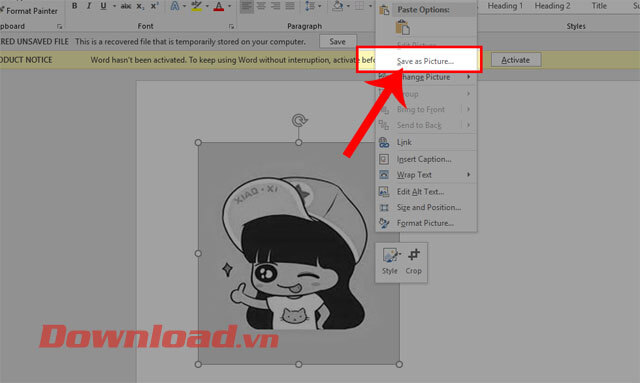Click the Text Effects icon
Viewport: 640px width, 383px height.
click(175, 6)
